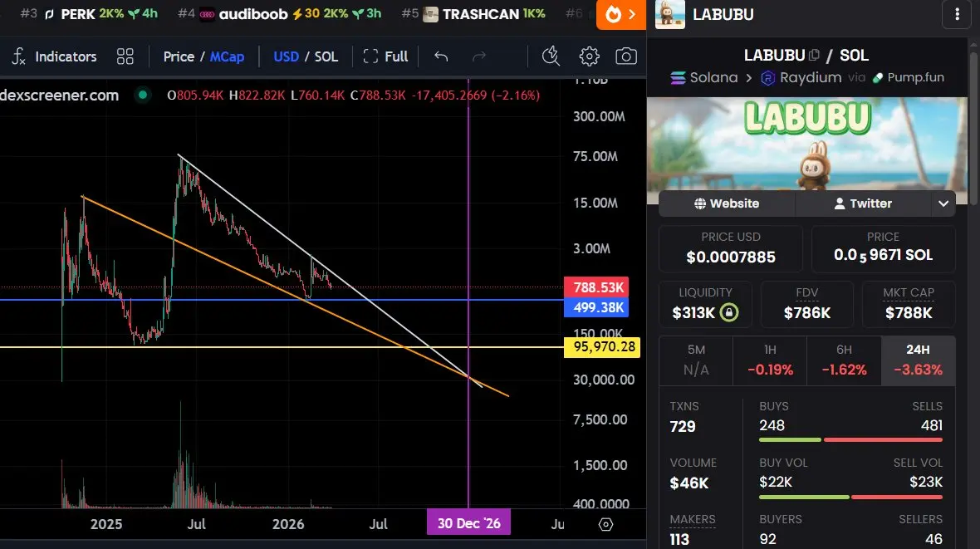
Task: Click the BUY VOL $22K value
Action: [776, 482]
